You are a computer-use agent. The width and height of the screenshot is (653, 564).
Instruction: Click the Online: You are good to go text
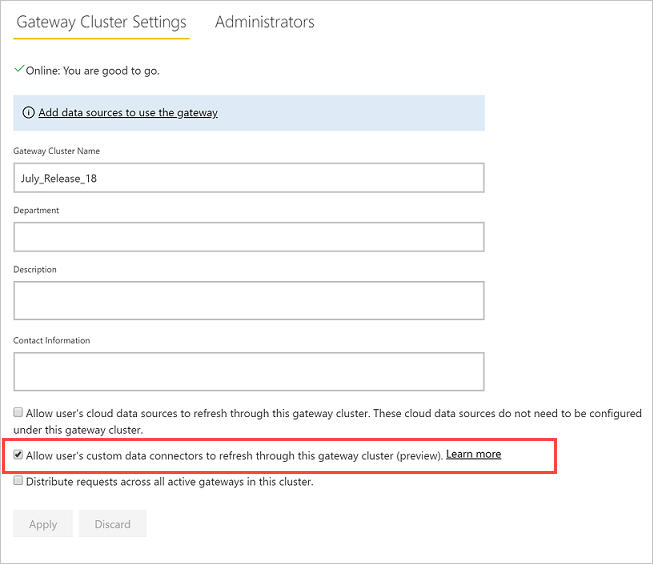[92, 71]
